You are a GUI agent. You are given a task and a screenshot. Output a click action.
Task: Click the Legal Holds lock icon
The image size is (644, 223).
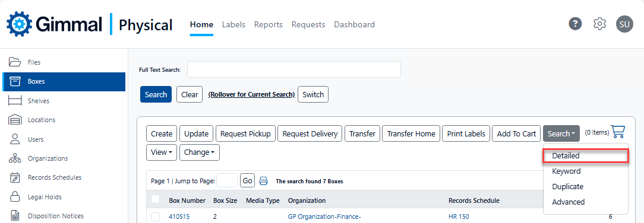tap(15, 197)
